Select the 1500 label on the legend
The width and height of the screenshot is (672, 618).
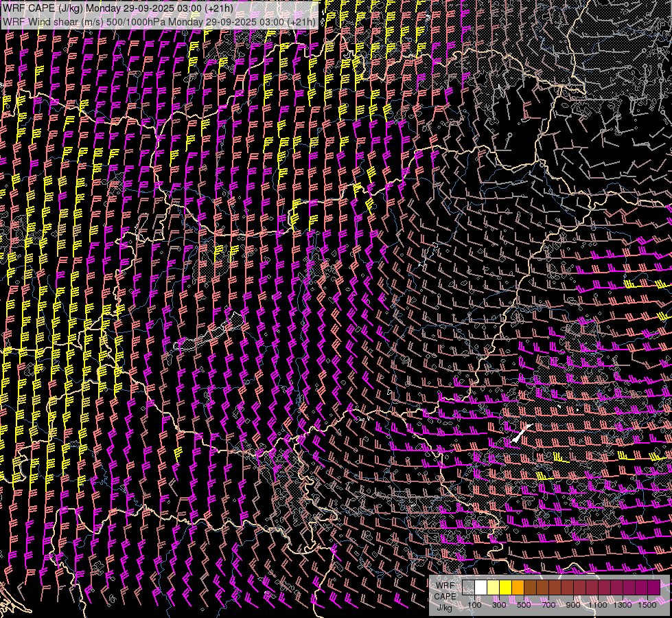pos(647,605)
